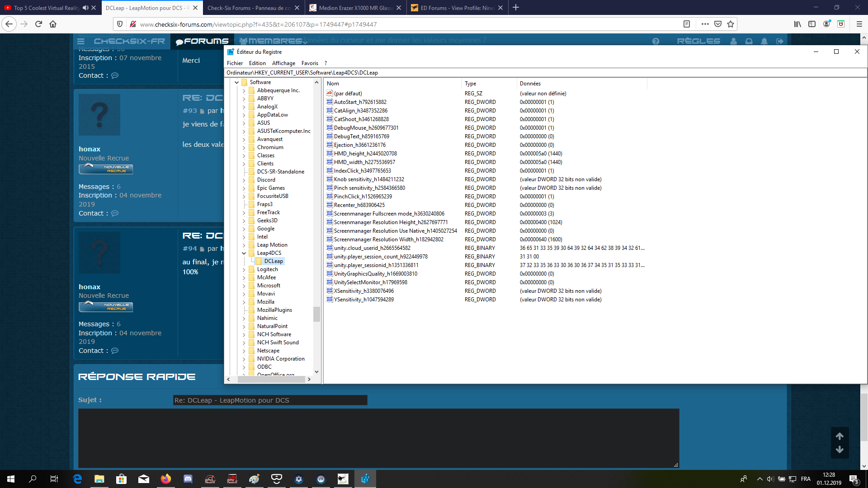This screenshot has width=868, height=488.
Task: Go back with the browser back arrow
Action: tap(9, 24)
